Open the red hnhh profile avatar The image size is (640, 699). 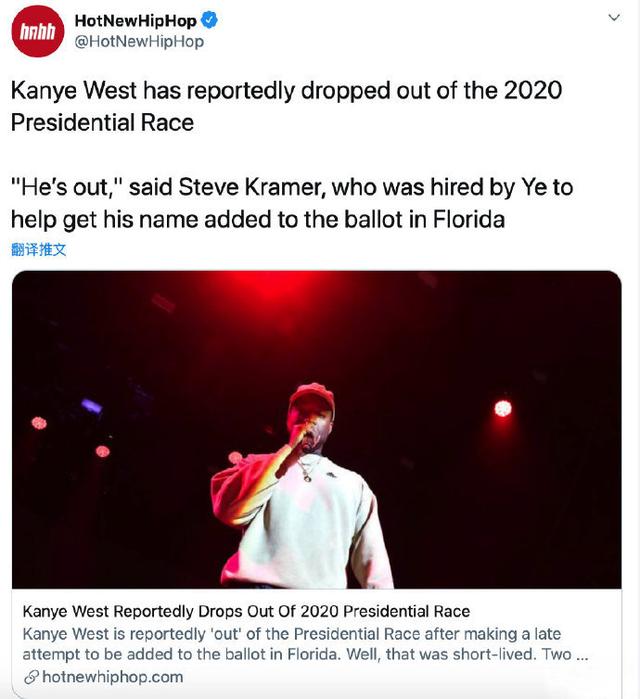pyautogui.click(x=37, y=31)
